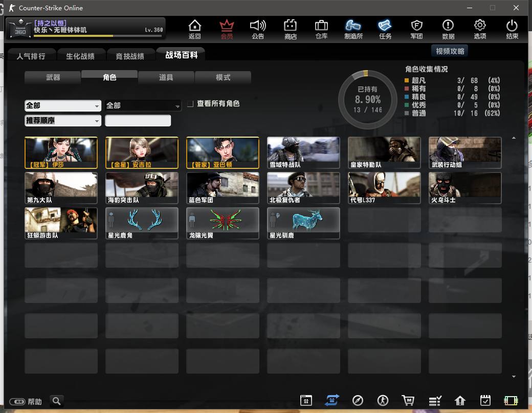Click the colorful film strip icon

point(511,401)
